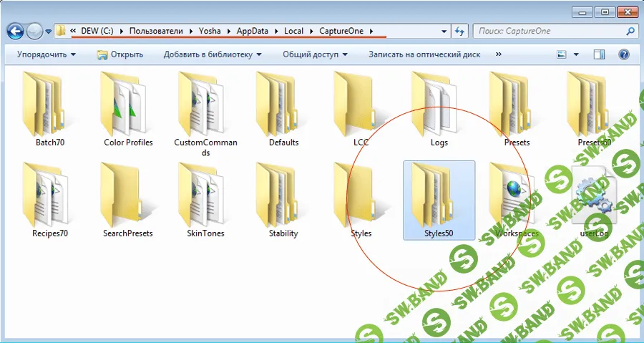Open the Logs folder

pos(439,105)
